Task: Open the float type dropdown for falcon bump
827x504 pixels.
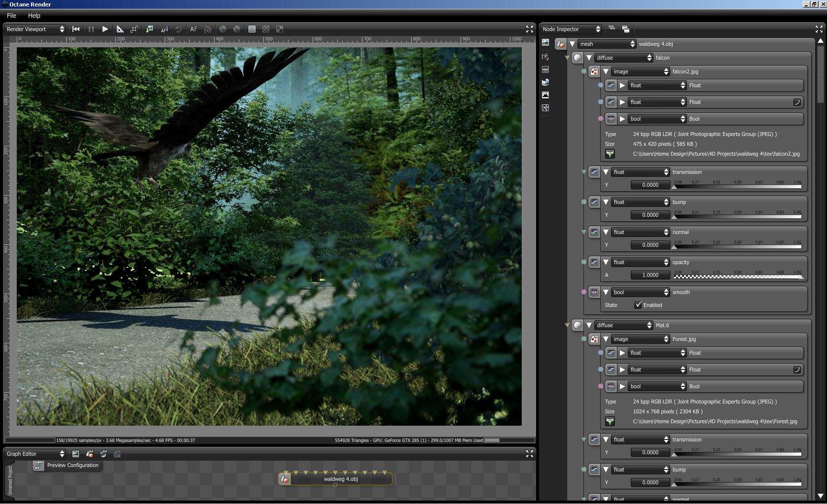Action: point(641,202)
